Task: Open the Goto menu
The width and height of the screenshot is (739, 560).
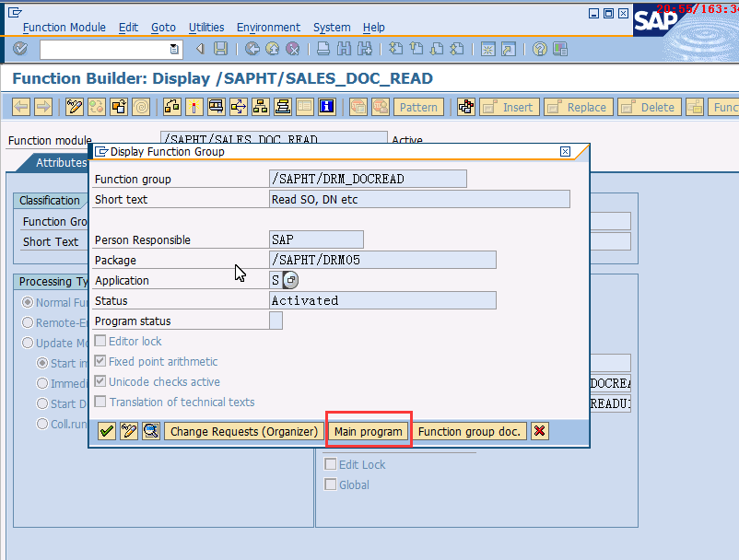Action: pyautogui.click(x=162, y=27)
